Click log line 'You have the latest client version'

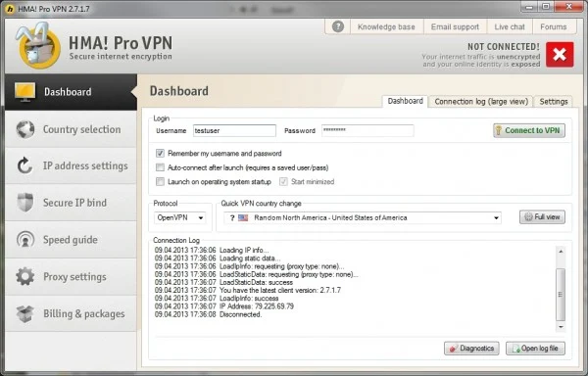click(248, 290)
